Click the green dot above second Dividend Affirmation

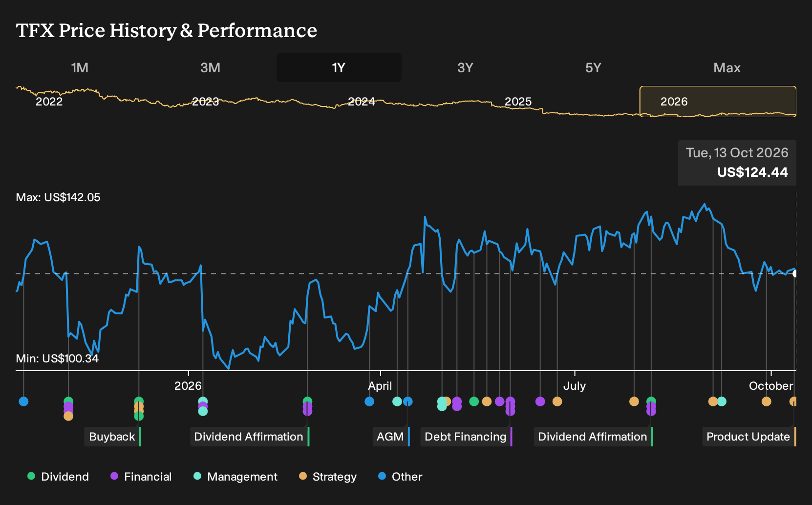coord(651,401)
